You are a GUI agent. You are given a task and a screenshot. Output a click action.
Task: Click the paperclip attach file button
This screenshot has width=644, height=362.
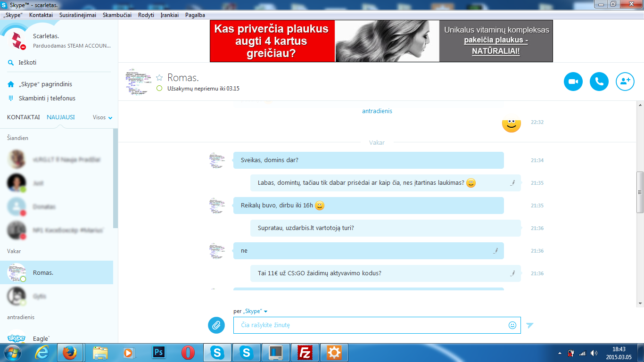pos(216,325)
